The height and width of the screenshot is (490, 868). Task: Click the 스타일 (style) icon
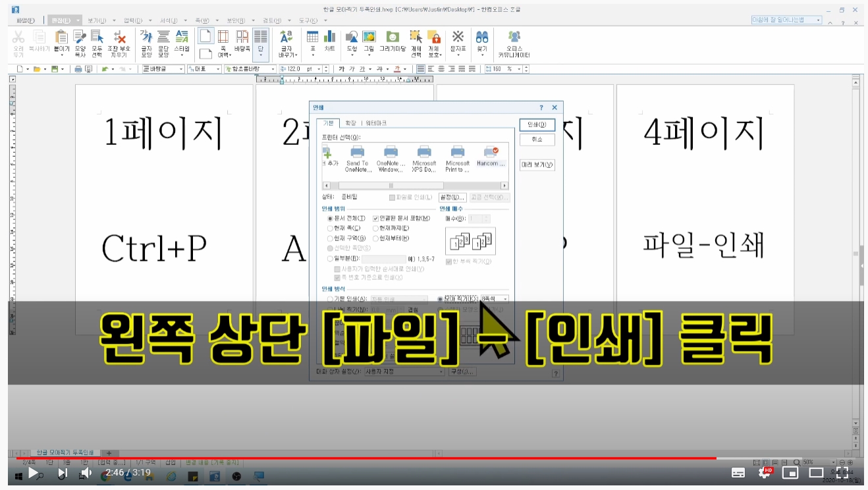coord(182,38)
